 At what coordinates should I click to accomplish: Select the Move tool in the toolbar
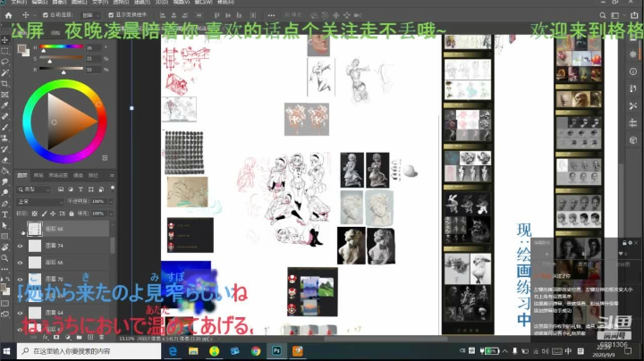click(x=5, y=40)
